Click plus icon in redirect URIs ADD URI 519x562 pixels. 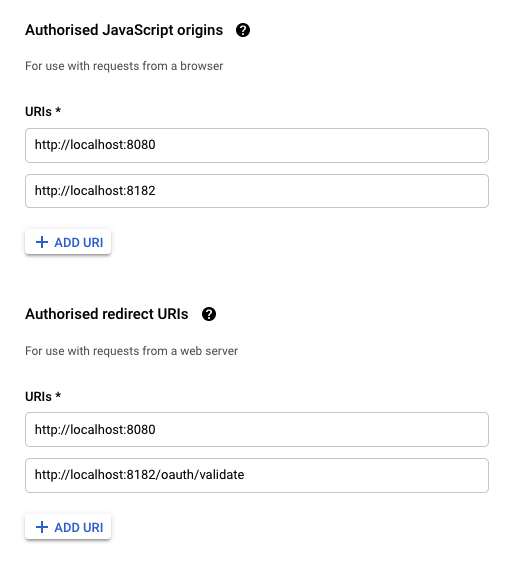point(42,527)
